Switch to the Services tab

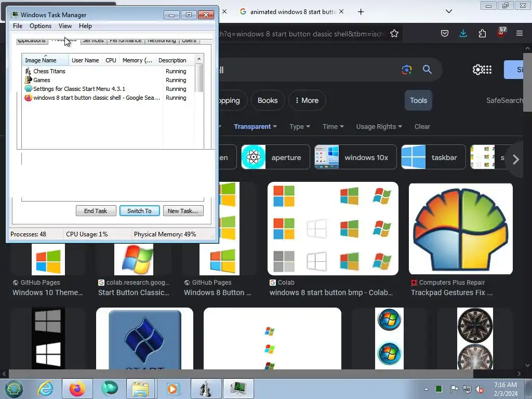tap(94, 41)
